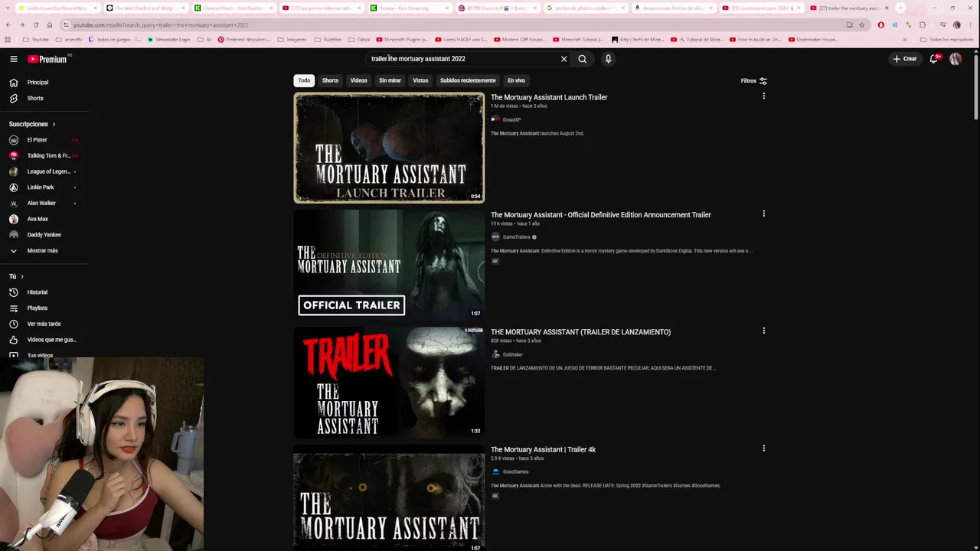The image size is (980, 551).
Task: Open notifications bell
Action: click(x=934, y=59)
